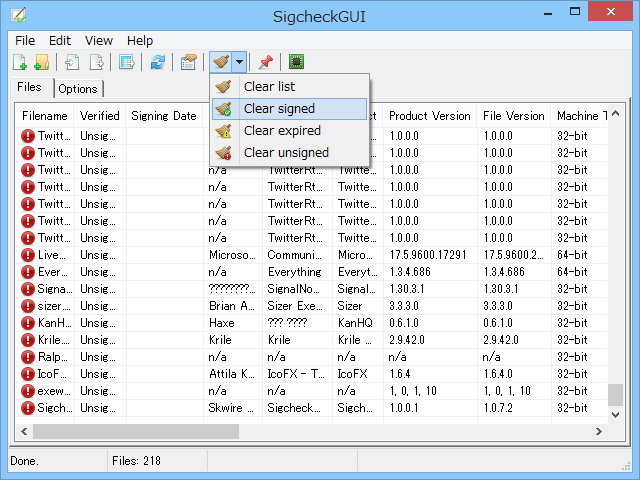Select product version 17.5.9600.17291 cell

point(428,255)
